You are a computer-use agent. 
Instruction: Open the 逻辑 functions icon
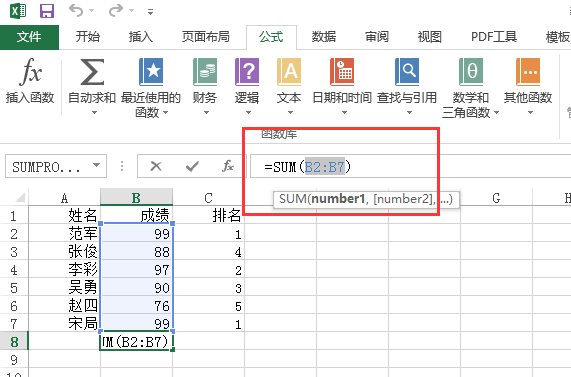(247, 72)
